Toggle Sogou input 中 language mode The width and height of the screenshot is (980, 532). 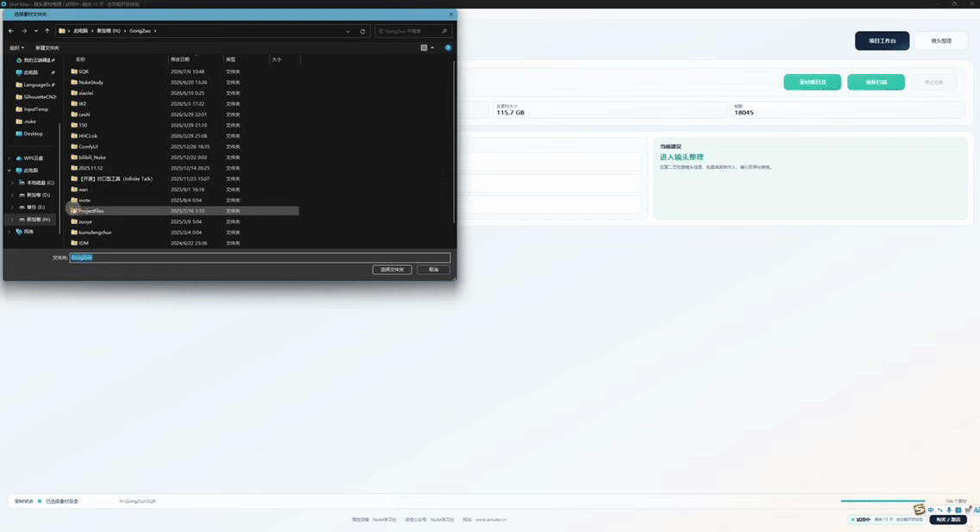pyautogui.click(x=931, y=510)
